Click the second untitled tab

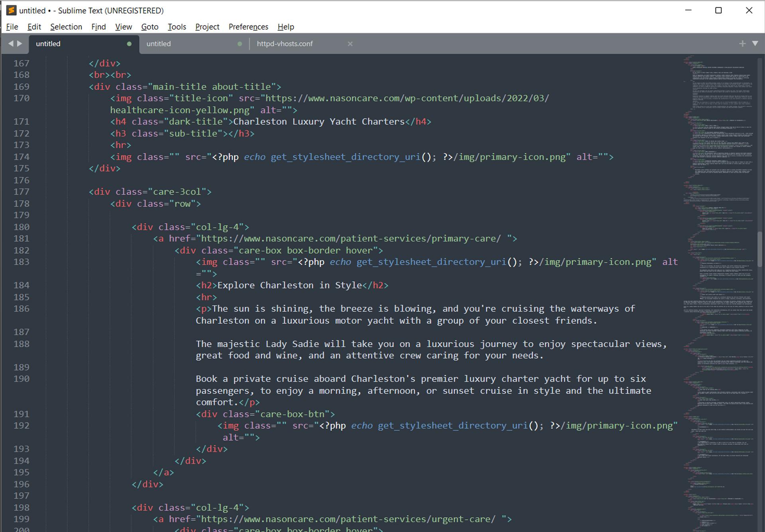pyautogui.click(x=192, y=43)
